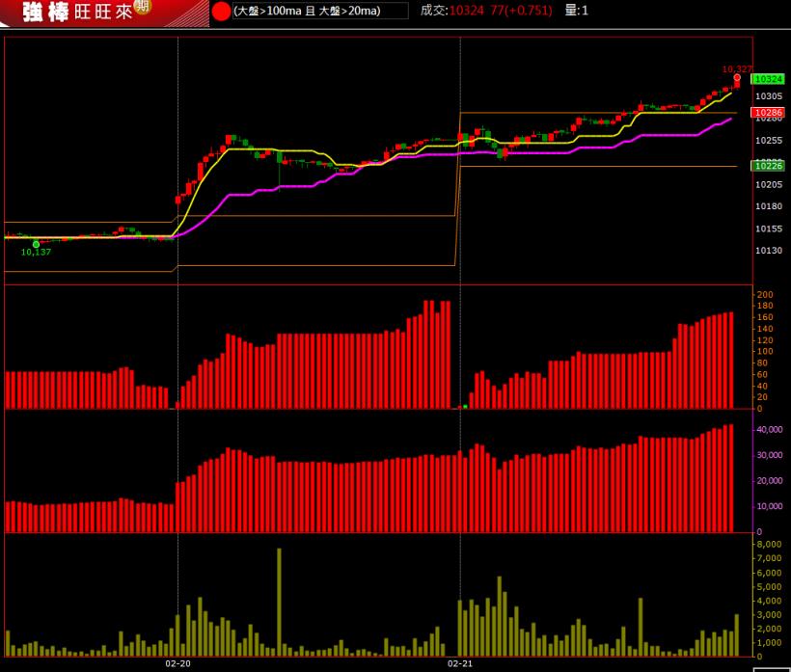Image resolution: width=791 pixels, height=672 pixels.
Task: Click the 10205 price axis label
Action: 769,184
